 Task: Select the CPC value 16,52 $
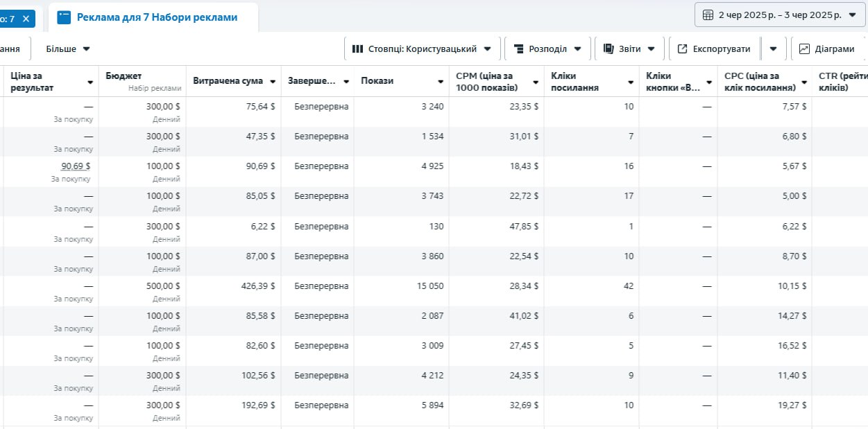(792, 346)
